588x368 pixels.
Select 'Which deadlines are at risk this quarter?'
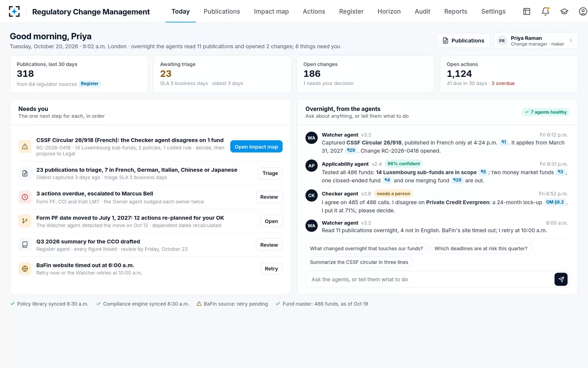click(481, 249)
